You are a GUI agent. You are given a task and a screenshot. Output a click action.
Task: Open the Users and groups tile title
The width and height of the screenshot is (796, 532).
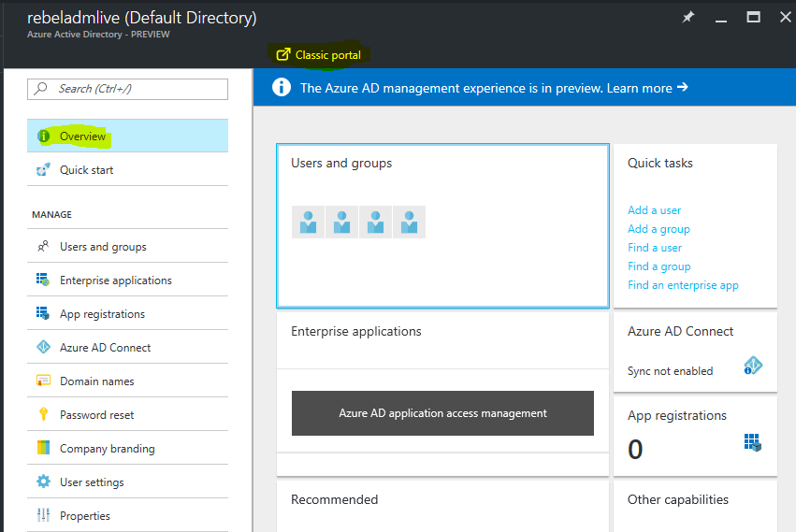pos(341,163)
